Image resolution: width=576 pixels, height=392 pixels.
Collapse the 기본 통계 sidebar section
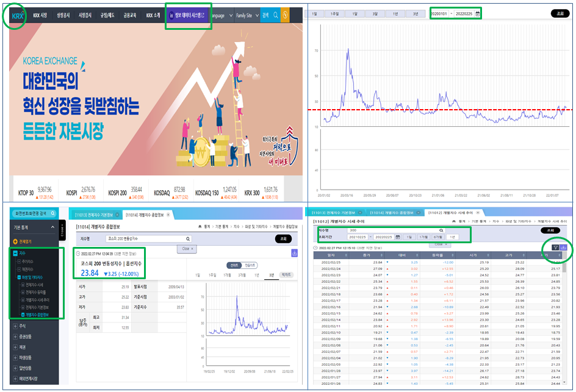point(52,227)
